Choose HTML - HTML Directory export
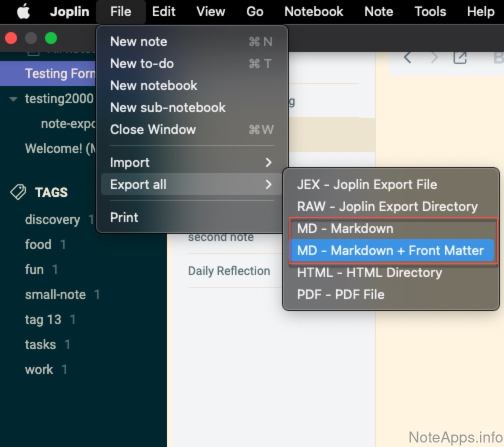Image resolution: width=504 pixels, height=447 pixels. 369,272
